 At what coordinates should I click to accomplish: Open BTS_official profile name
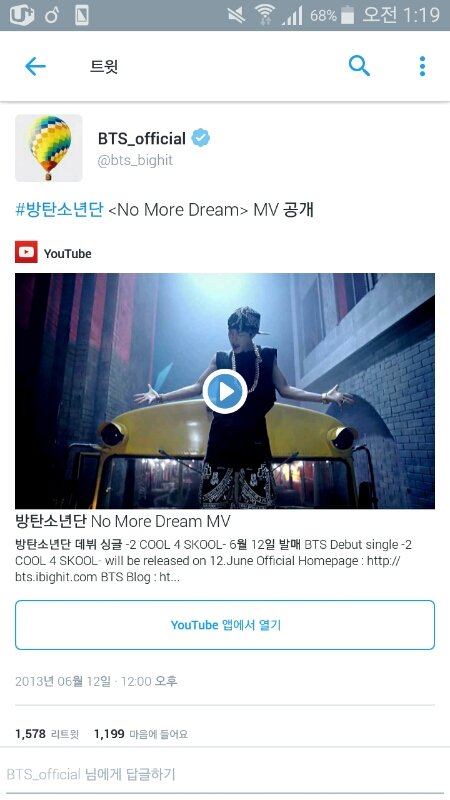coord(142,138)
